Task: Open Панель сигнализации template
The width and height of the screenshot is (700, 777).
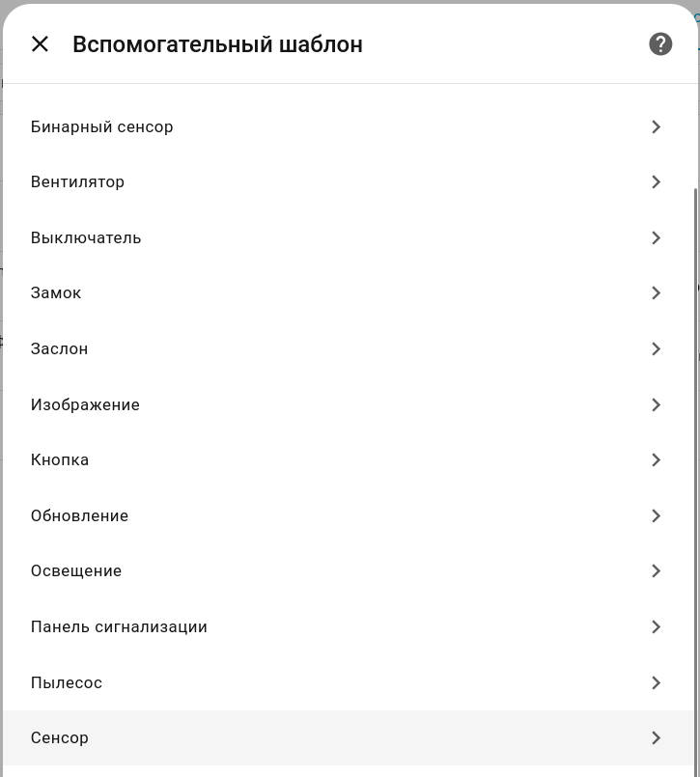Action: 119,627
